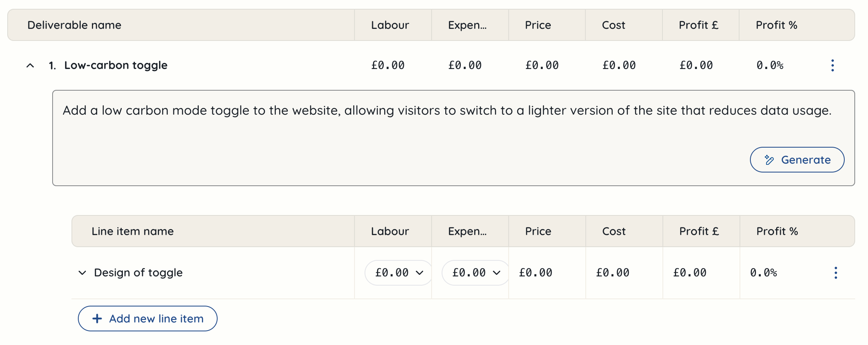This screenshot has width=868, height=345.
Task: Open the Expenses £0.00 dropdown
Action: 475,273
